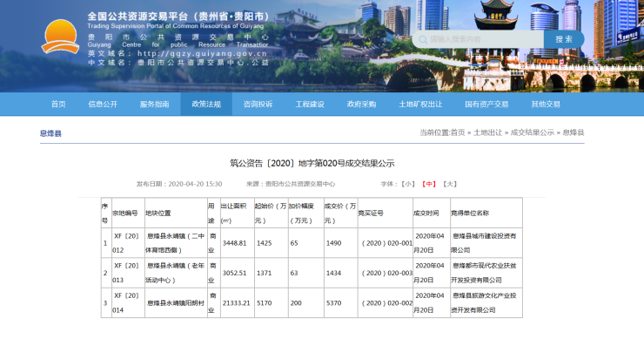
Task: Focus the search input field
Action: tap(478, 39)
